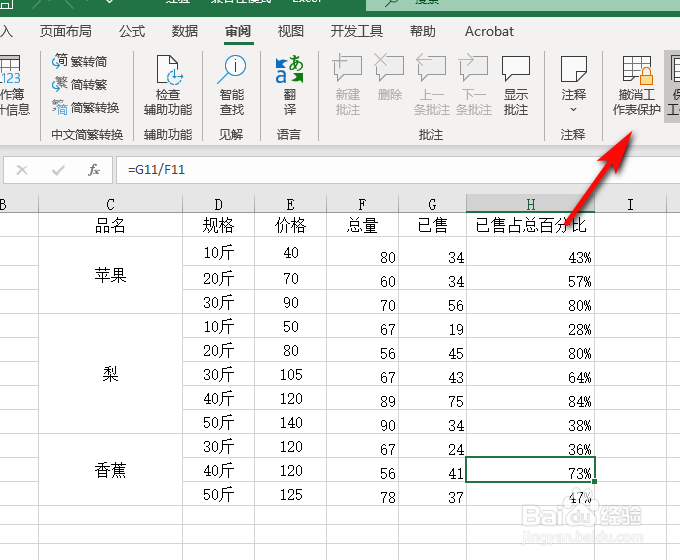
Task: Click the sold cell with 75
Action: pyautogui.click(x=432, y=398)
